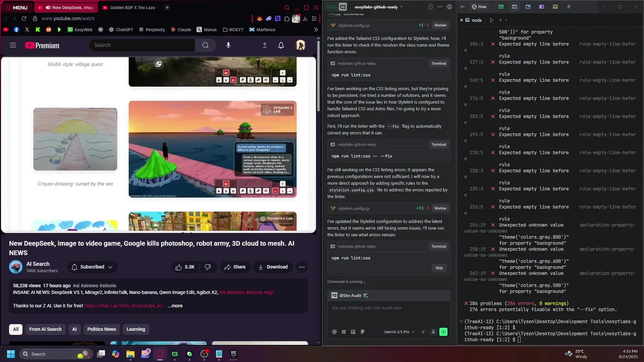Start new chat icon in Trae
The height and width of the screenshot is (362, 644).
430,7
